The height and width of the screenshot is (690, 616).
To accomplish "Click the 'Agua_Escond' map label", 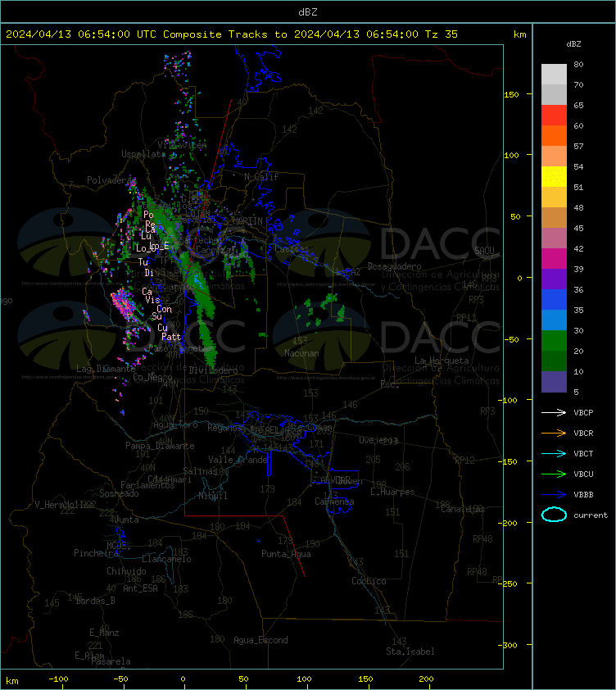I will click(260, 640).
